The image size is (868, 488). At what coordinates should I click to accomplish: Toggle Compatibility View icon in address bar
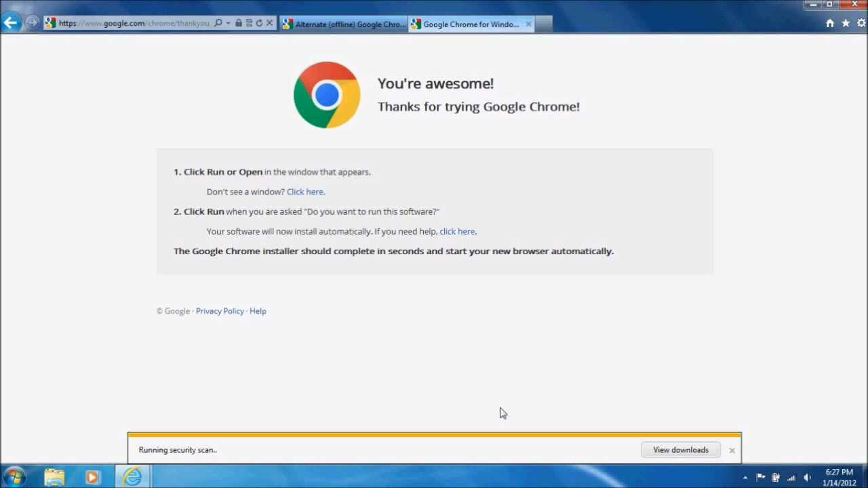[249, 23]
